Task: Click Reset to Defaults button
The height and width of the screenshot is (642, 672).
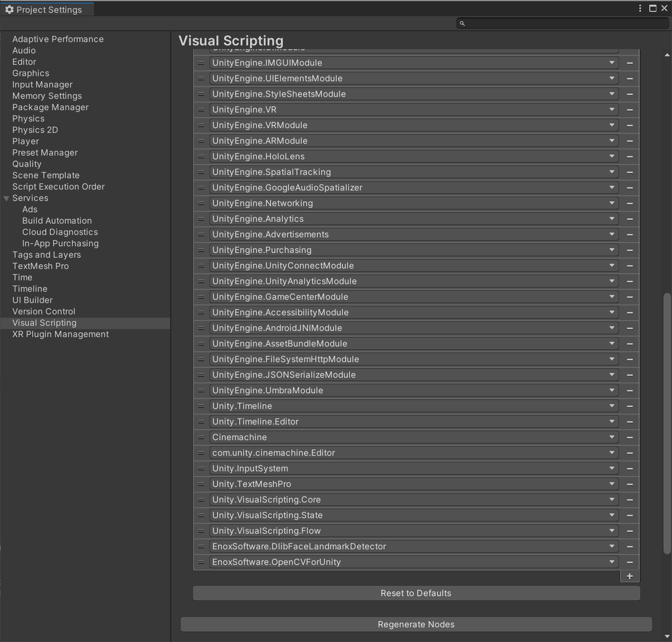Action: tap(416, 593)
